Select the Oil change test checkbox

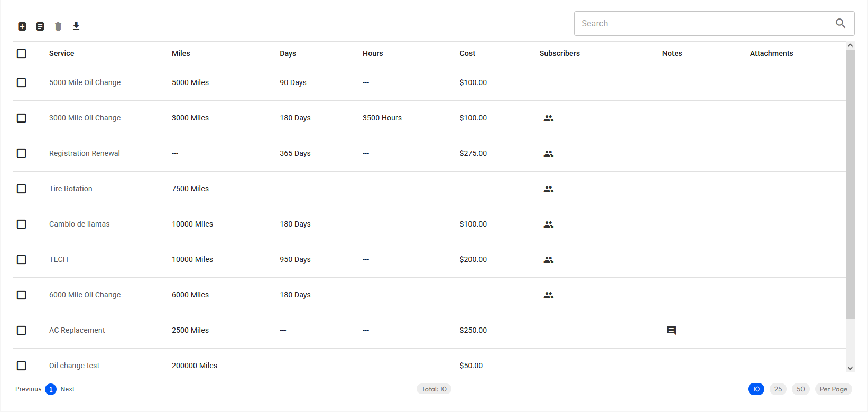tap(22, 366)
